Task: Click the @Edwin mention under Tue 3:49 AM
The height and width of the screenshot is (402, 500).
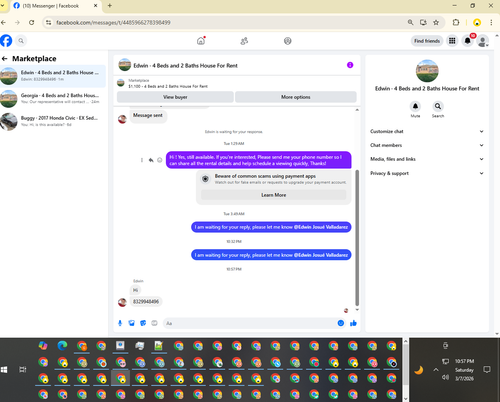Action: 321,227
